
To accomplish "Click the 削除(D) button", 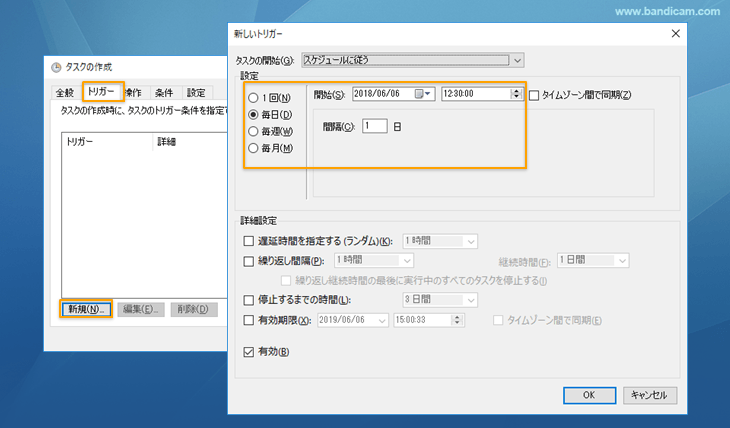I will (194, 309).
